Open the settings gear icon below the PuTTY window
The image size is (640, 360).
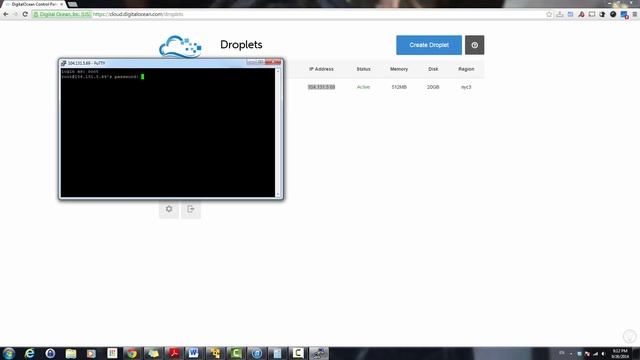pos(169,209)
